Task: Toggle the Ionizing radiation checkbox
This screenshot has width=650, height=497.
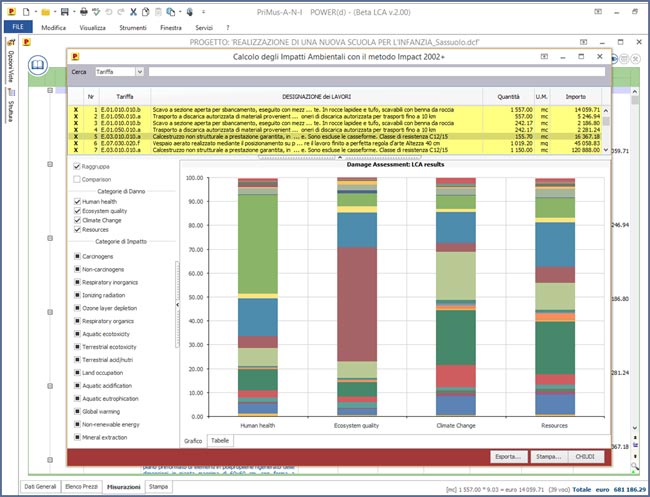Action: click(x=77, y=295)
